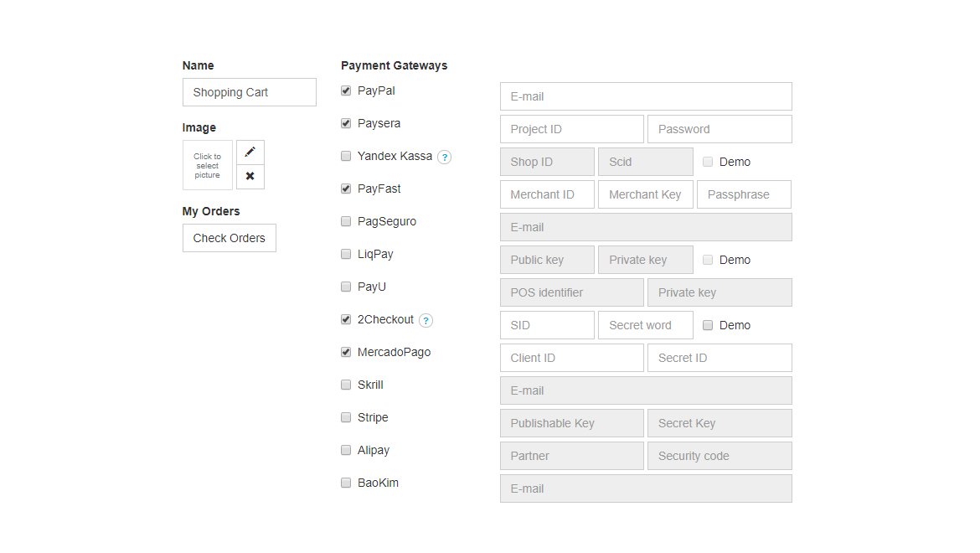Check the Alipay gateway checkbox
The image size is (980, 553).
pyautogui.click(x=346, y=450)
